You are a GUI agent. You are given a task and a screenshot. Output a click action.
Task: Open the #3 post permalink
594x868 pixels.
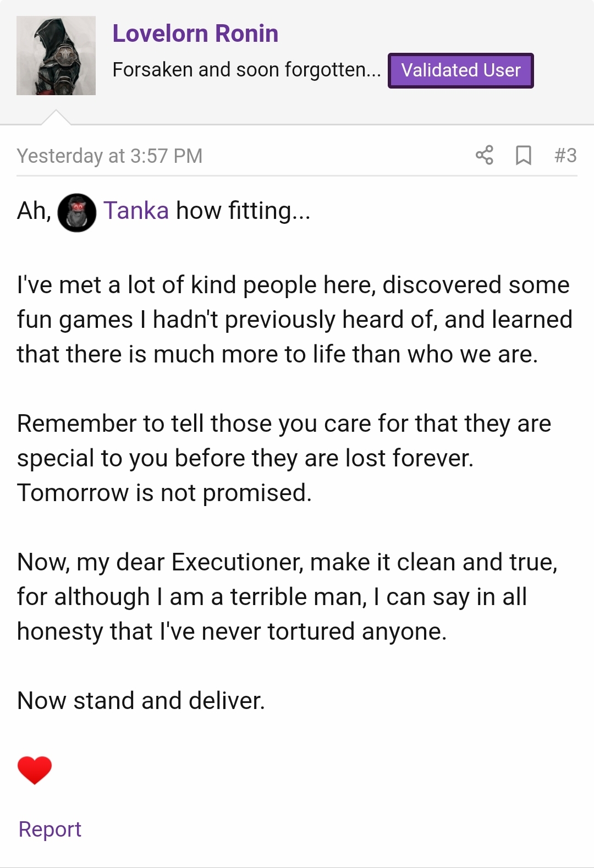tap(565, 155)
